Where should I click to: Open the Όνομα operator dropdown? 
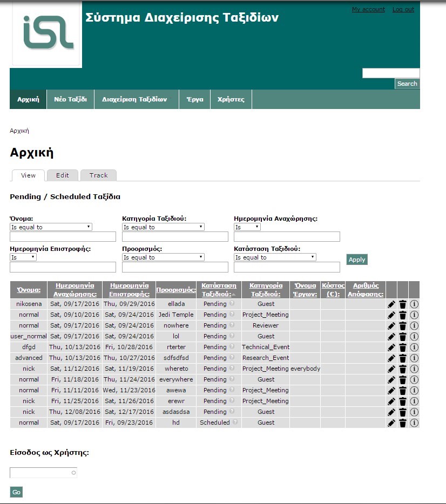51,227
